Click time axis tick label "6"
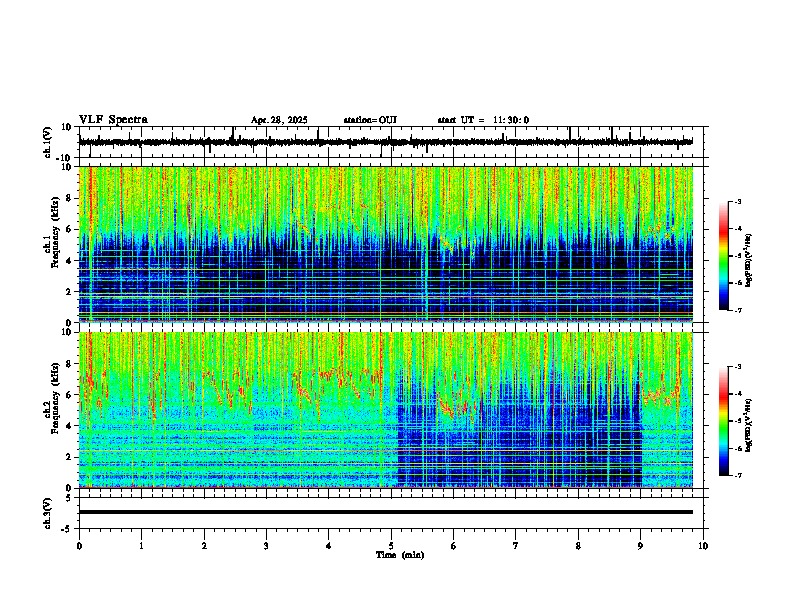Viewport: 792px width, 612px height. (454, 546)
